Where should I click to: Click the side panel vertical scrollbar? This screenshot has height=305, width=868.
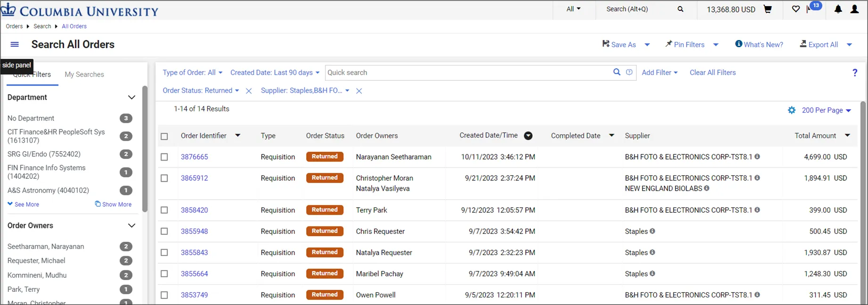[x=145, y=148]
